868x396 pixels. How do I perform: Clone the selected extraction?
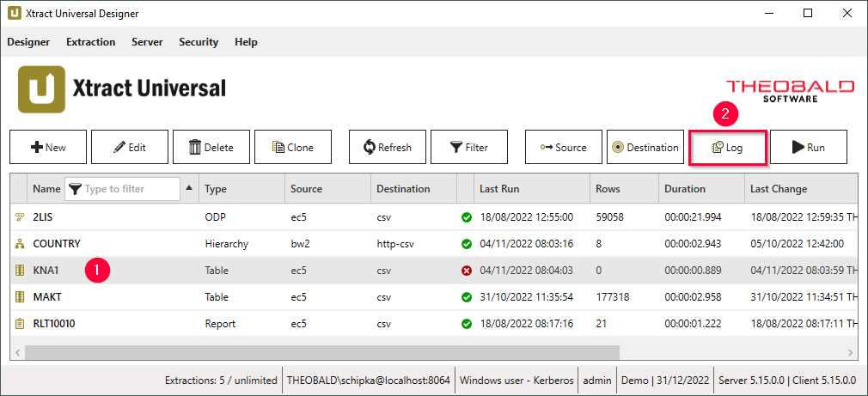click(293, 147)
